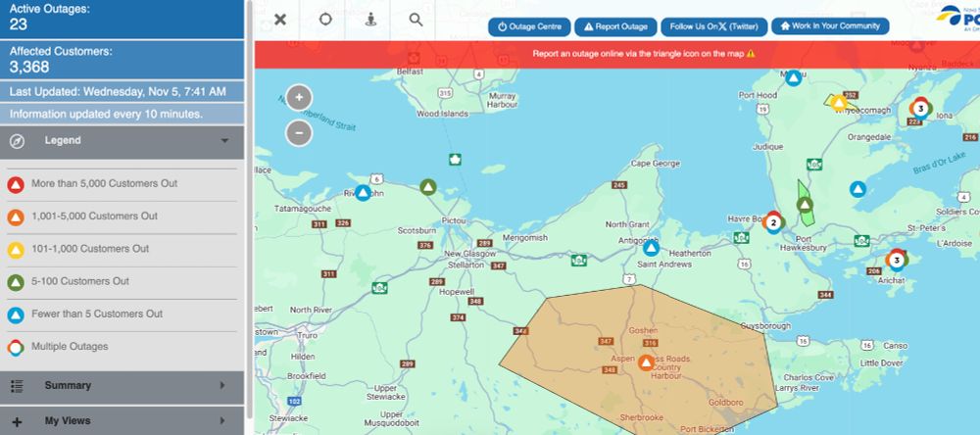Click the 'Active Outages: 23' panel
980x435 pixels.
tap(122, 20)
